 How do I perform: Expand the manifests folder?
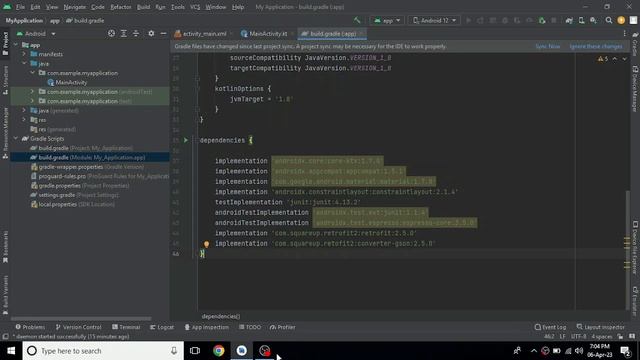[x=24, y=54]
